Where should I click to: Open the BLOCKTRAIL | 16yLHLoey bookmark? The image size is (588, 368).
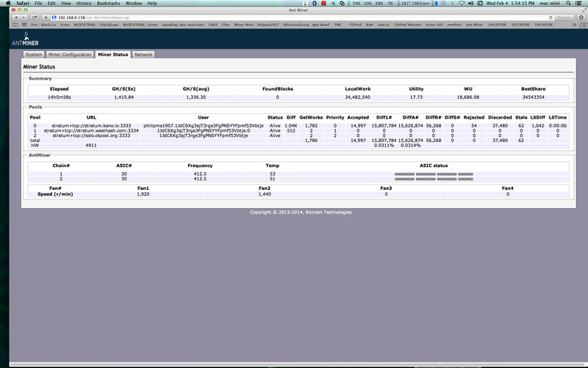[96, 25]
